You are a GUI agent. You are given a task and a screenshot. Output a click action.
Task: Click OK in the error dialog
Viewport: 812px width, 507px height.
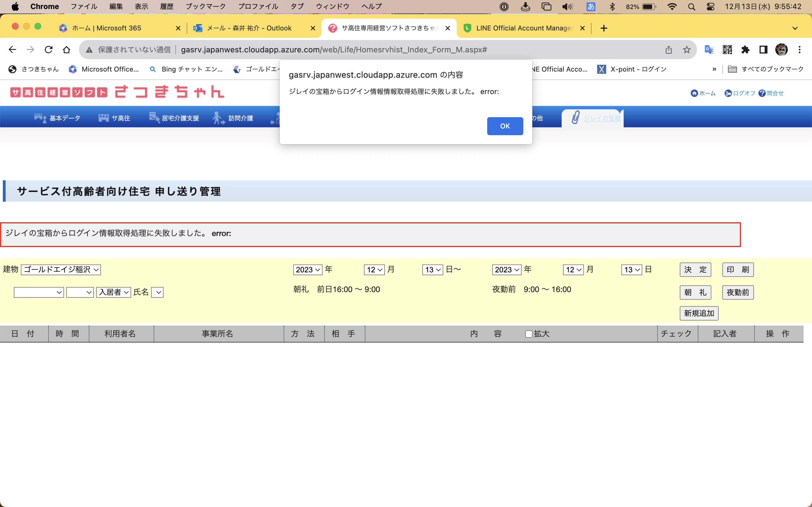click(x=505, y=126)
